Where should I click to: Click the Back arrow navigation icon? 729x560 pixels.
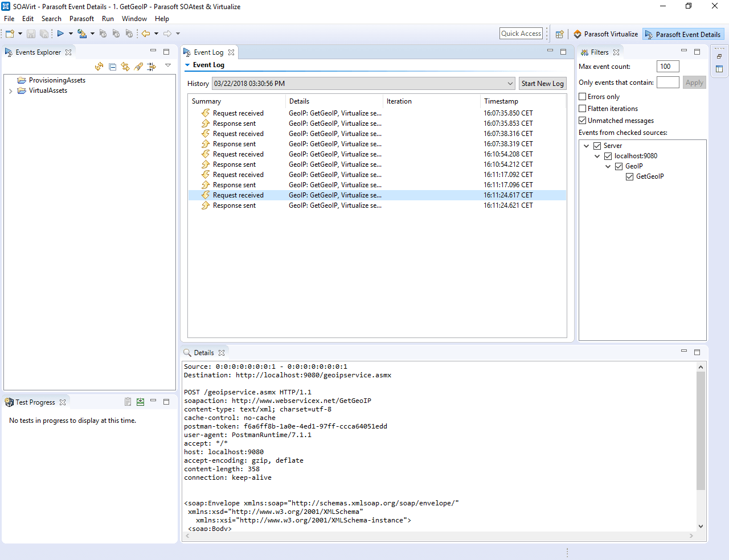(146, 34)
